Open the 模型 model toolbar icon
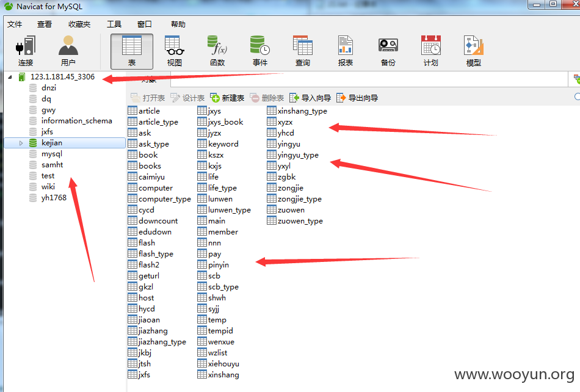 tap(474, 51)
